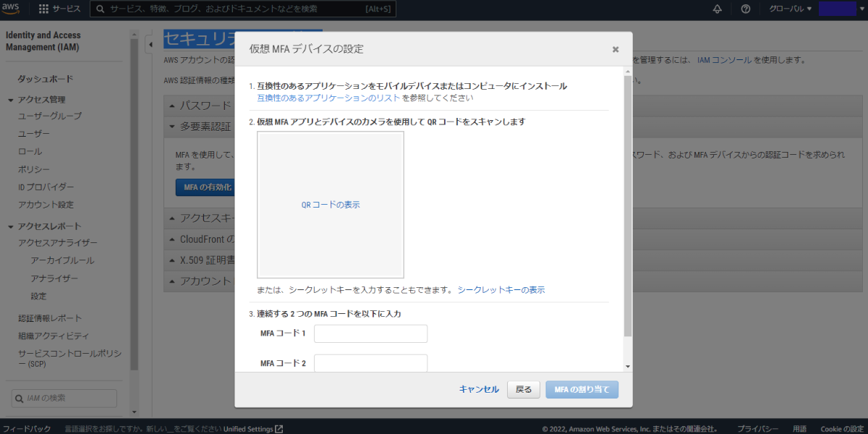Viewport: 868px width, 434px height.
Task: Open サービスコントロールポリシー (SCP)
Action: tap(69, 359)
